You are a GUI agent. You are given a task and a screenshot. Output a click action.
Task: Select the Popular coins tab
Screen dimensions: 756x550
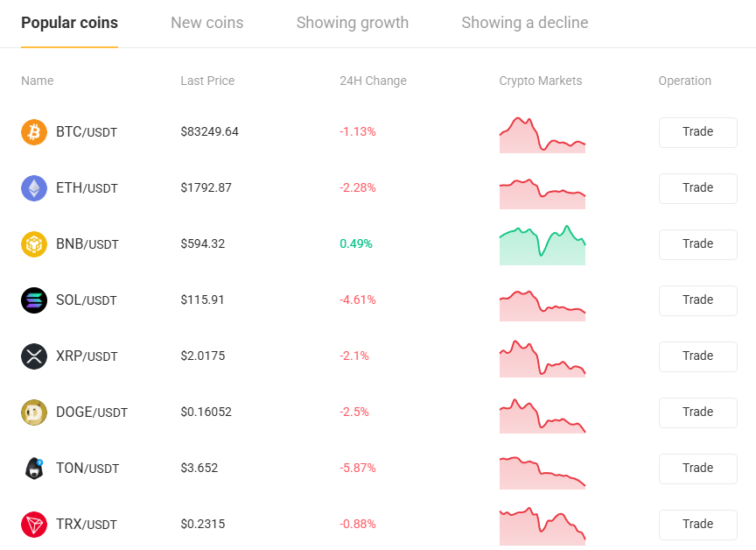(x=69, y=23)
